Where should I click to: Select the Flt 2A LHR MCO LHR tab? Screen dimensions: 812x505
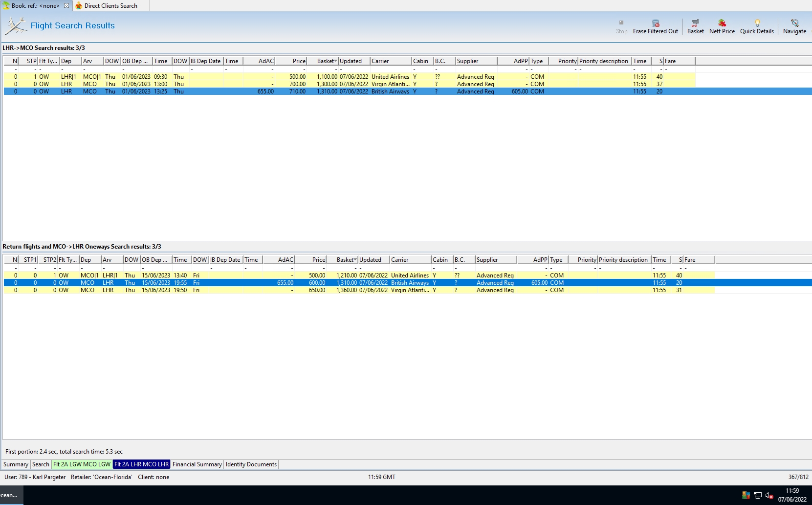[x=141, y=464]
